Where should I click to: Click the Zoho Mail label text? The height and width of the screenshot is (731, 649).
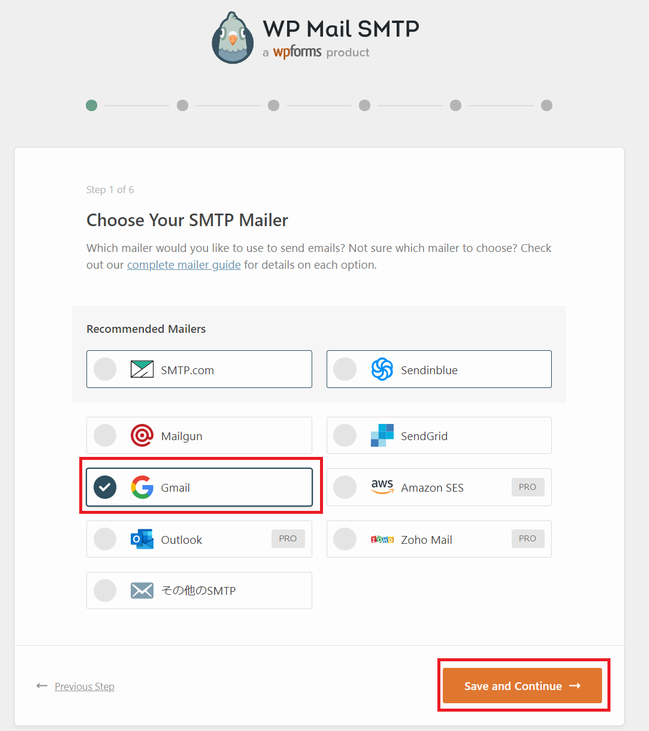(x=427, y=540)
